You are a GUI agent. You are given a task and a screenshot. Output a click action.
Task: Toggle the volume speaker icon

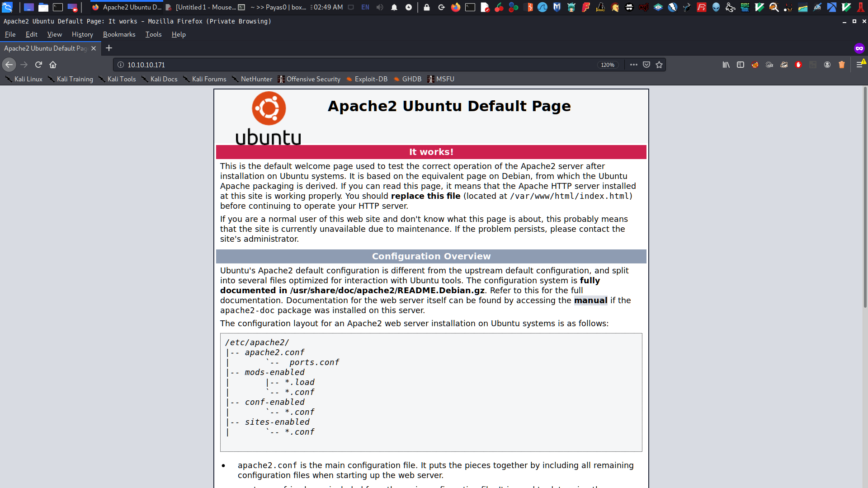coord(380,7)
